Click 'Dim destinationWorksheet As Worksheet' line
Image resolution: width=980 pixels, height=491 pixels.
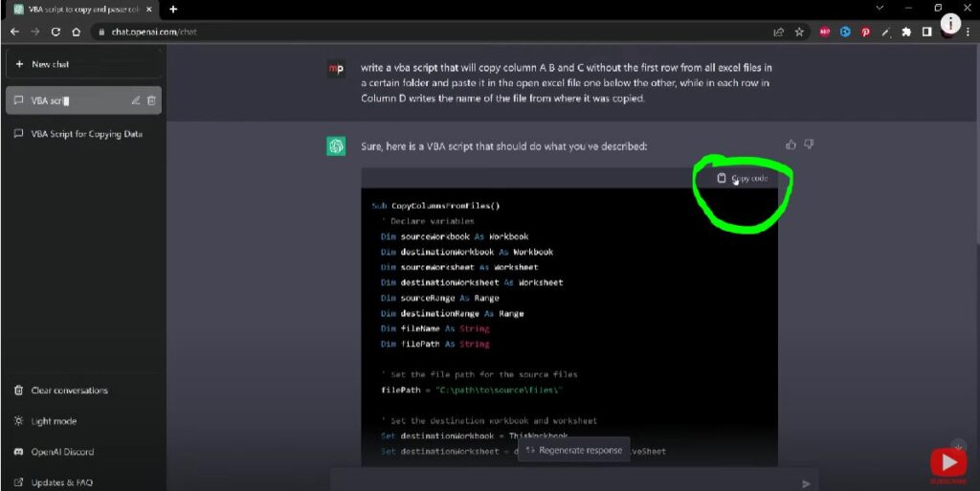(x=472, y=283)
